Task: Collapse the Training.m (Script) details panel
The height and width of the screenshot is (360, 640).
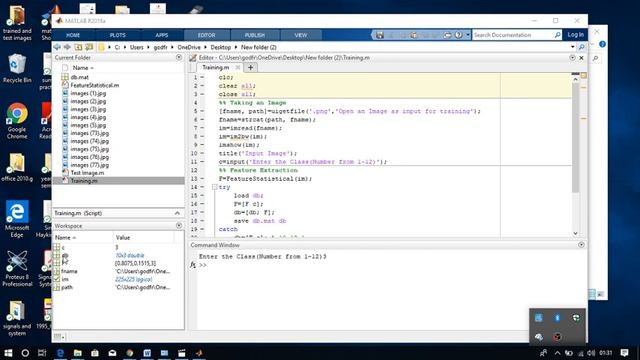Action: click(x=177, y=213)
